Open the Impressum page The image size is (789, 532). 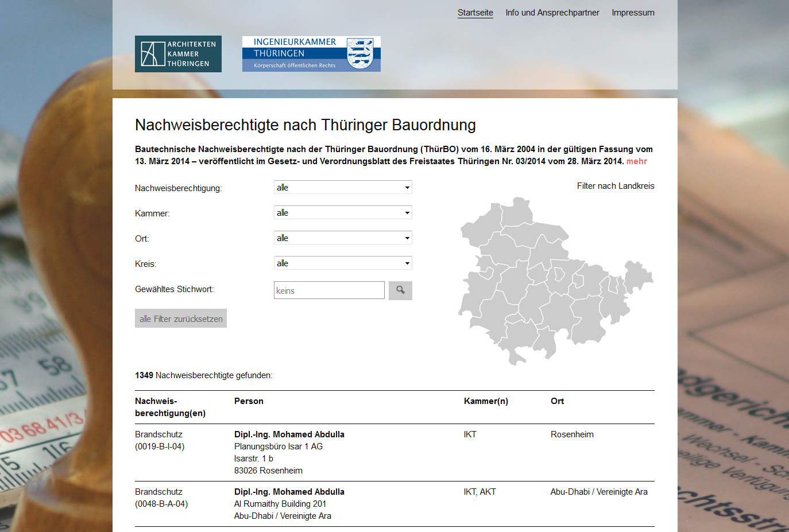(633, 13)
